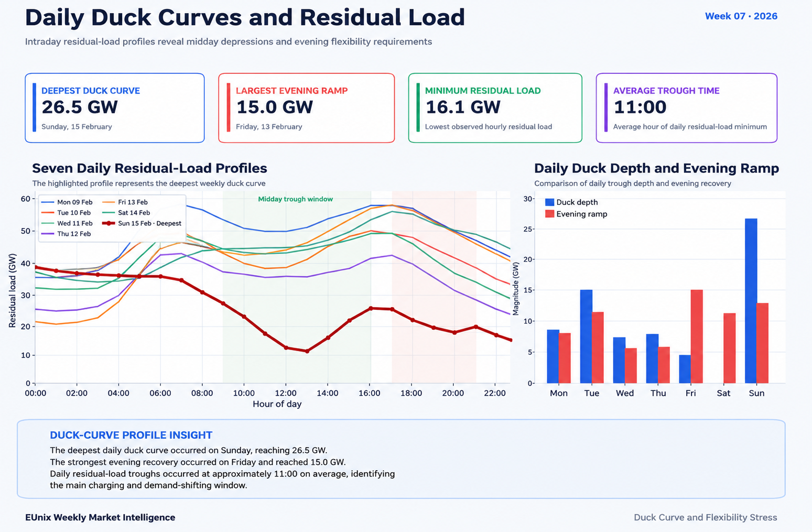Screen dimensions: 812x532
Task: Select the 11:00 value in the Average Trough Time card
Action: 640,107
